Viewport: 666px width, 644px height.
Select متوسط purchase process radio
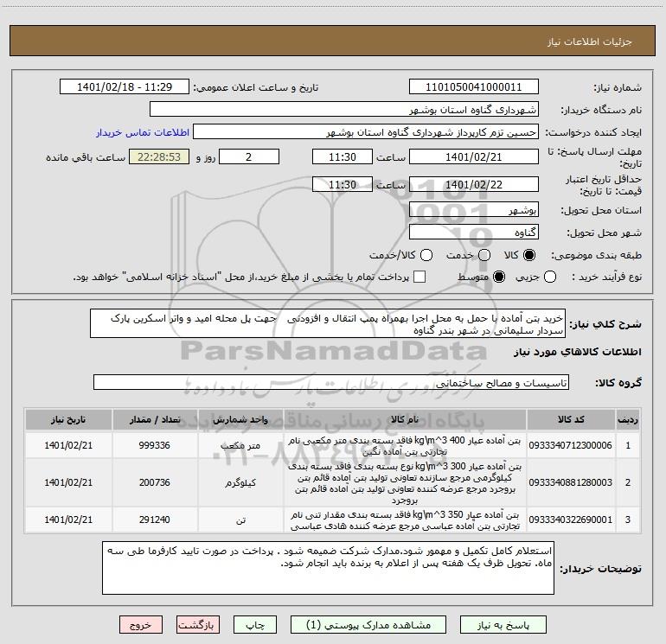click(499, 277)
